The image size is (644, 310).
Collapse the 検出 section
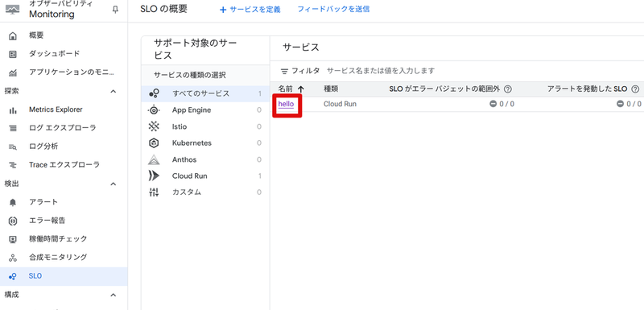(x=114, y=184)
